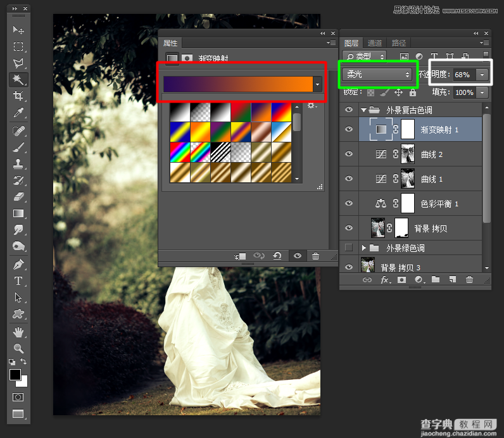The height and width of the screenshot is (438, 504).
Task: Hide the 背景 拷贝 layer
Action: point(349,228)
